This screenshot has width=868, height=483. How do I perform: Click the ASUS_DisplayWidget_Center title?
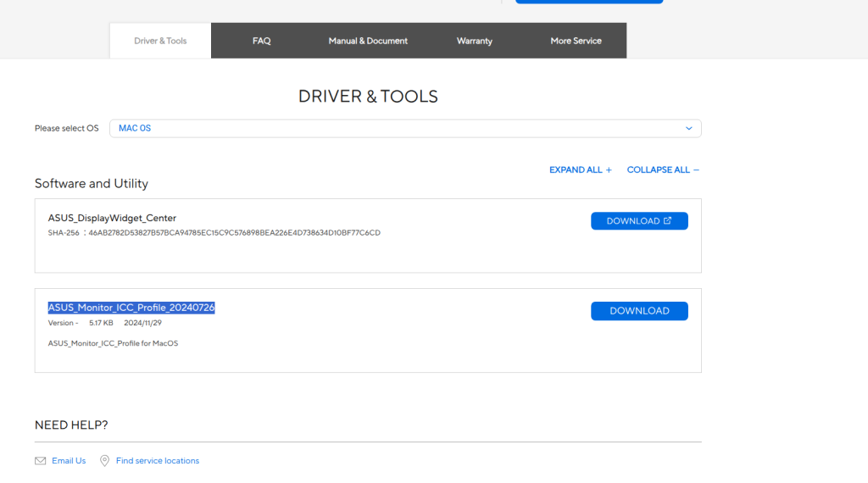(112, 218)
